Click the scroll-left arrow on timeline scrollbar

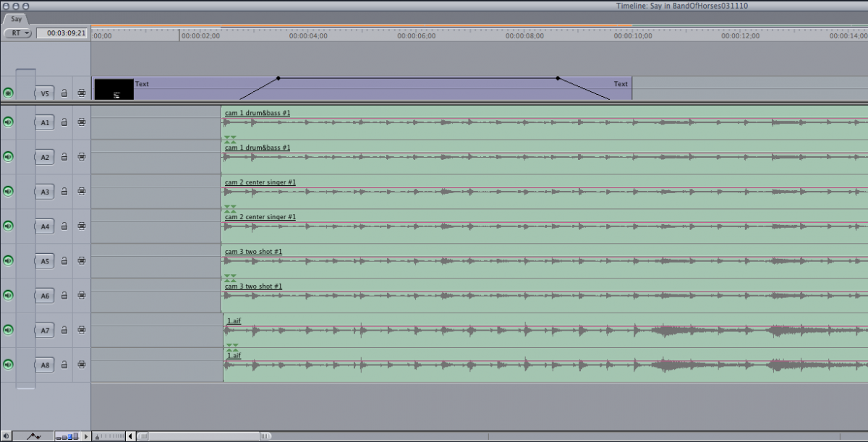pos(130,436)
